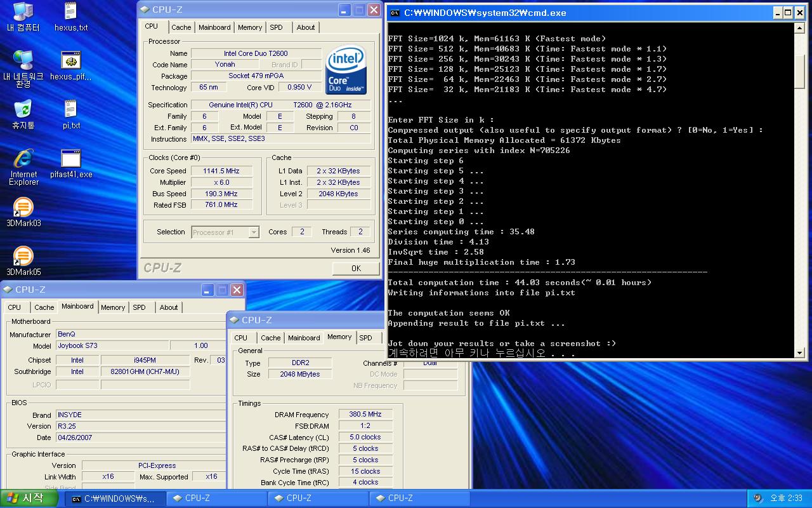
Task: Click the Core Speed 1141.5 MHz field
Action: pos(221,171)
